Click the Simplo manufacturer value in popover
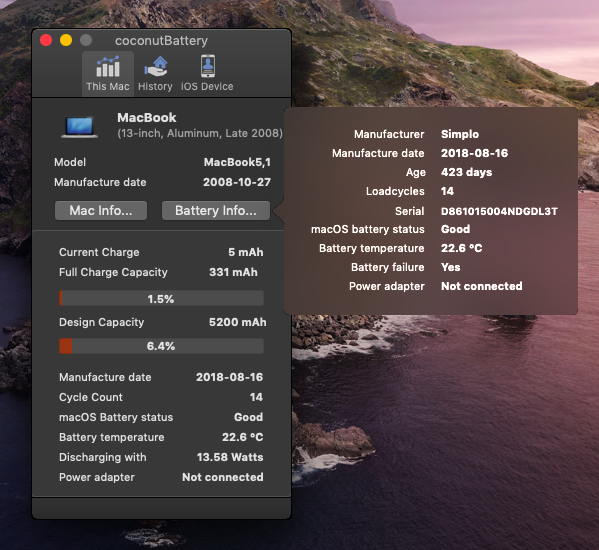Viewport: 599px width, 550px height. (460, 134)
